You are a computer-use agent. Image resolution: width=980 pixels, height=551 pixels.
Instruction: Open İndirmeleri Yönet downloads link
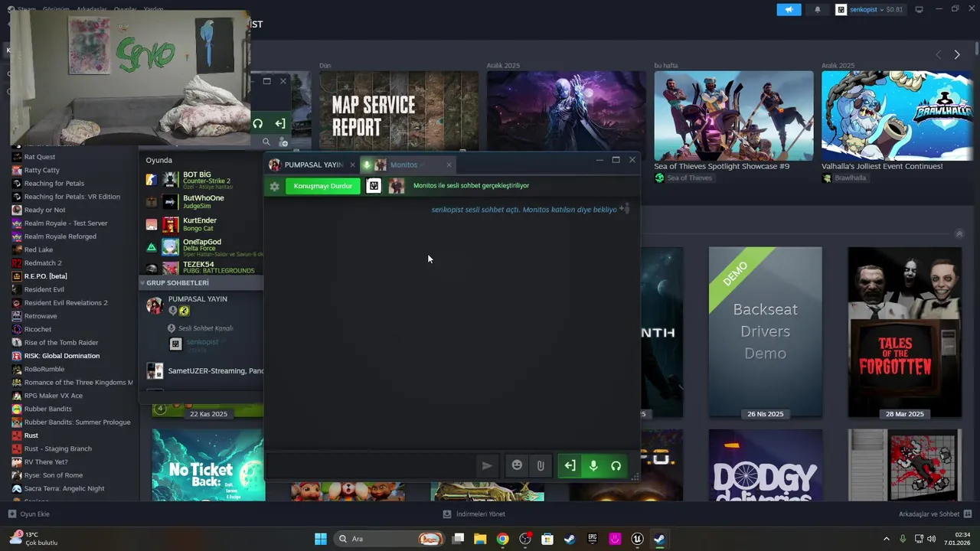[x=474, y=514]
